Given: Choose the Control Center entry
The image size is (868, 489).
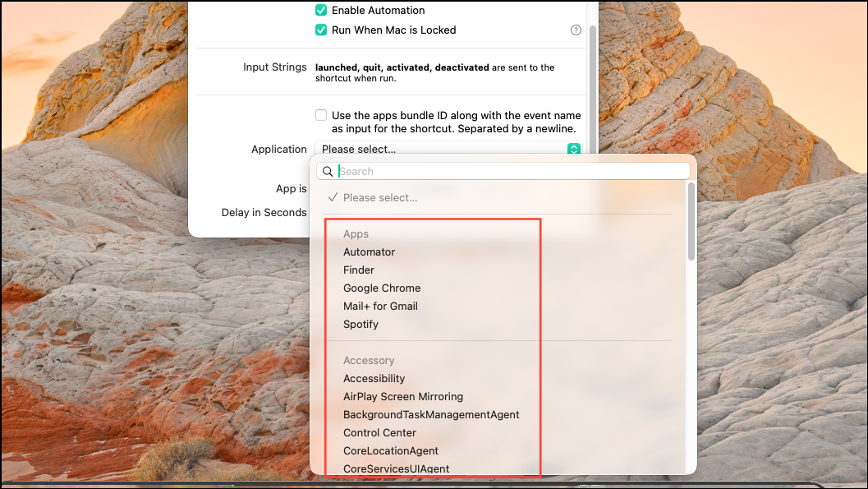Looking at the screenshot, I should pyautogui.click(x=379, y=432).
